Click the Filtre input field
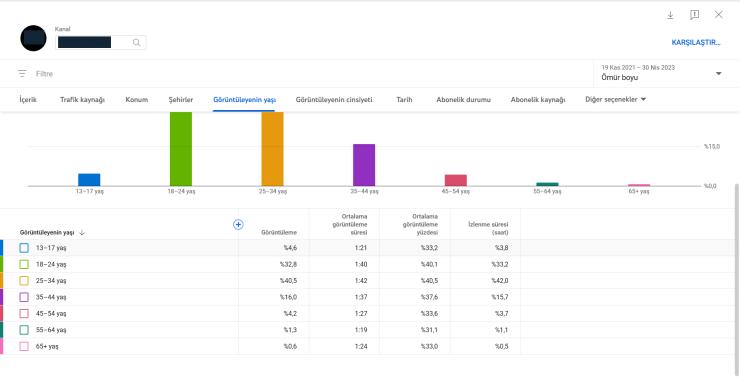The height and width of the screenshot is (377, 740). pyautogui.click(x=311, y=74)
